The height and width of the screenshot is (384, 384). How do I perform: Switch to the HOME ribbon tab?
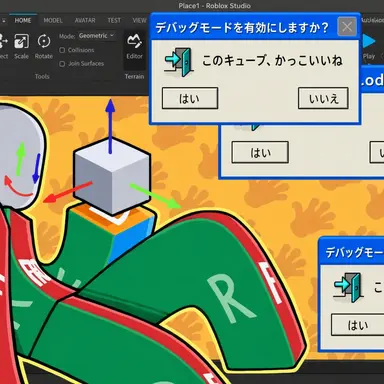click(23, 20)
